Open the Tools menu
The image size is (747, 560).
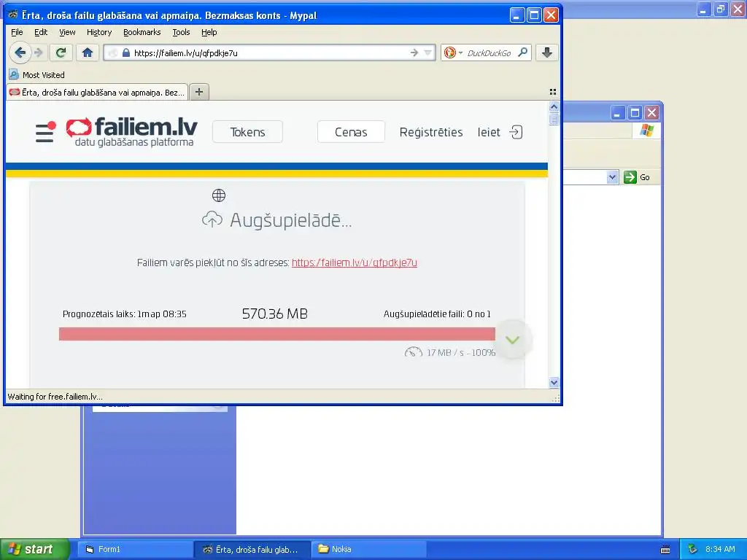181,32
